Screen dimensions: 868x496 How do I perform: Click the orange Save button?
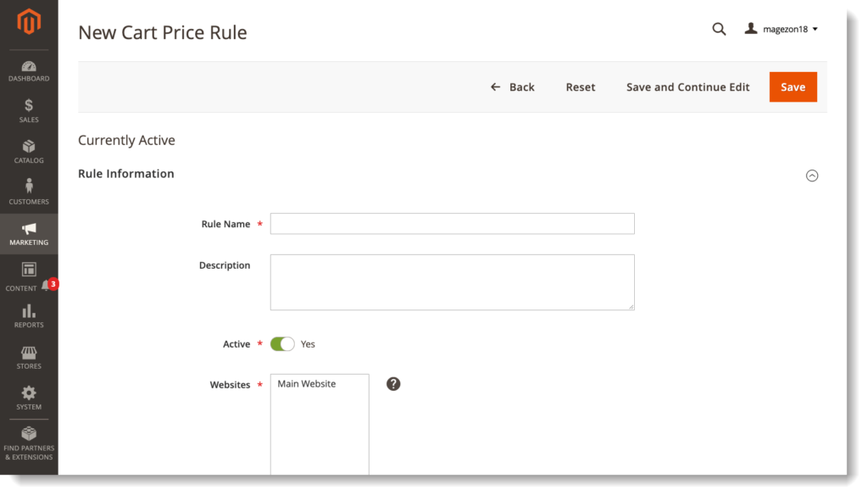pyautogui.click(x=793, y=87)
